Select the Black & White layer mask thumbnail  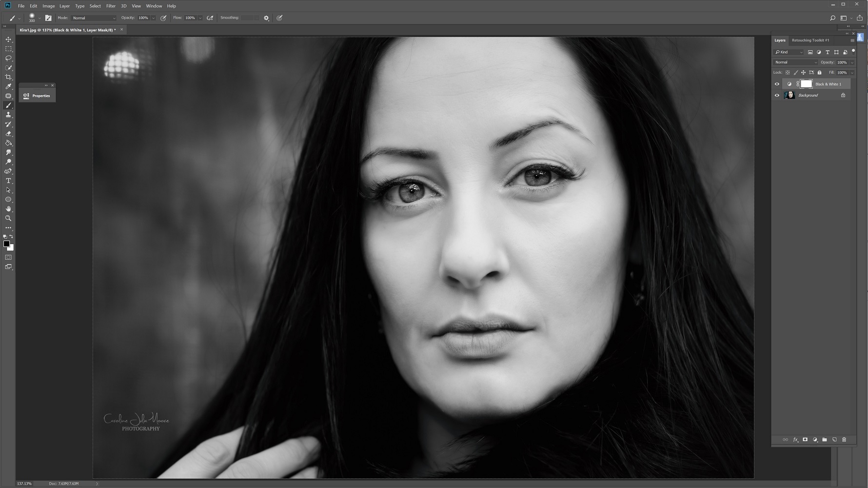[x=806, y=84]
